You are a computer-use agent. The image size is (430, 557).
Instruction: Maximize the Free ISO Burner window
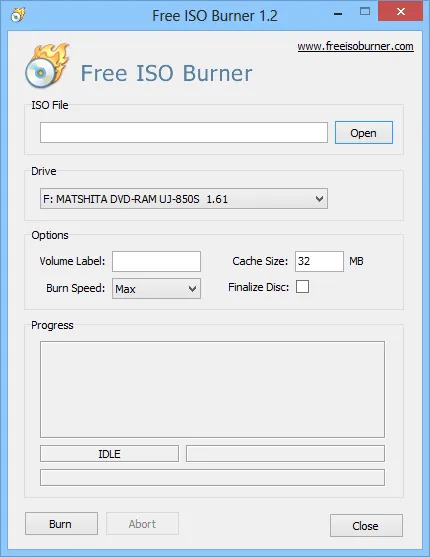click(x=365, y=12)
